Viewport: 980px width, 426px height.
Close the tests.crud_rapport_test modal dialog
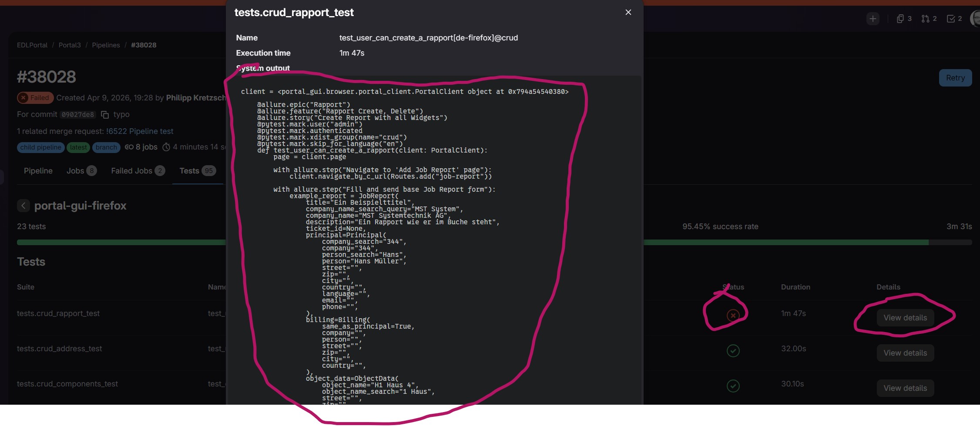[628, 12]
